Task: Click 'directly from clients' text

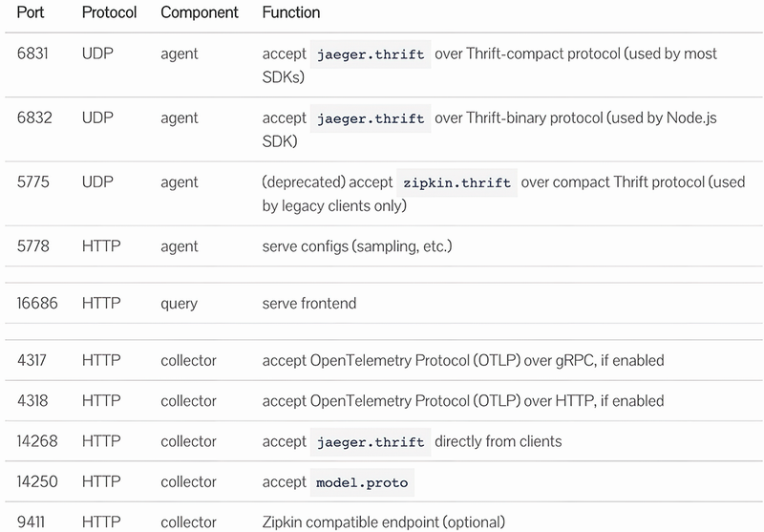Action: click(x=498, y=441)
